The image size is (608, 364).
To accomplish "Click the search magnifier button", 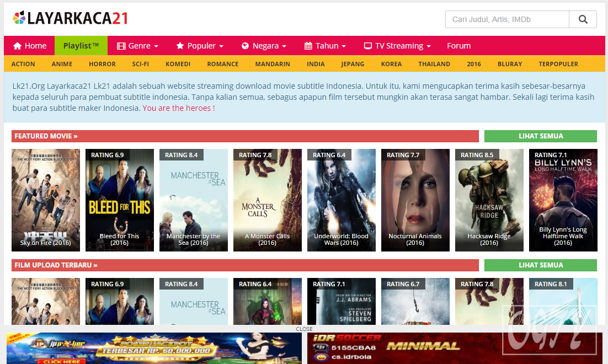I will click(x=583, y=19).
